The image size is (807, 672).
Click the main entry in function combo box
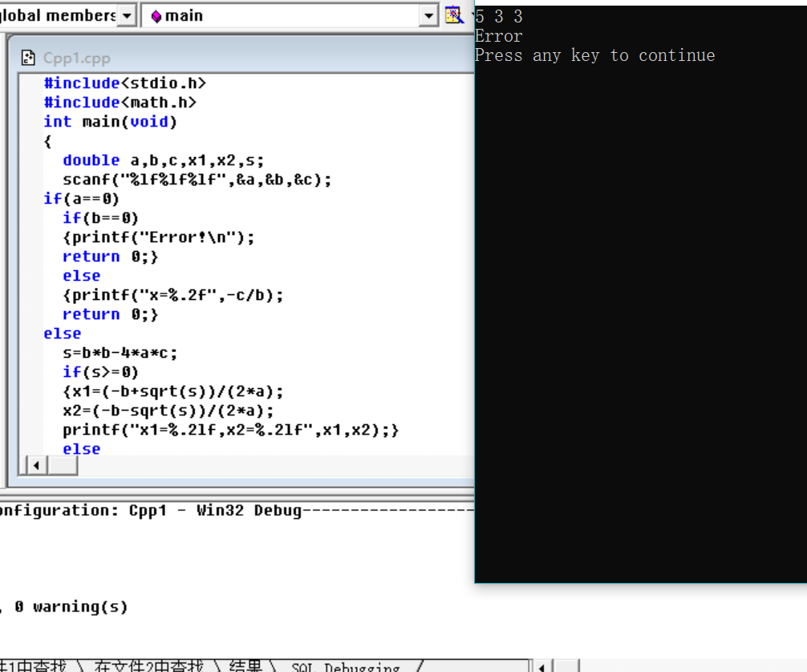[x=177, y=15]
